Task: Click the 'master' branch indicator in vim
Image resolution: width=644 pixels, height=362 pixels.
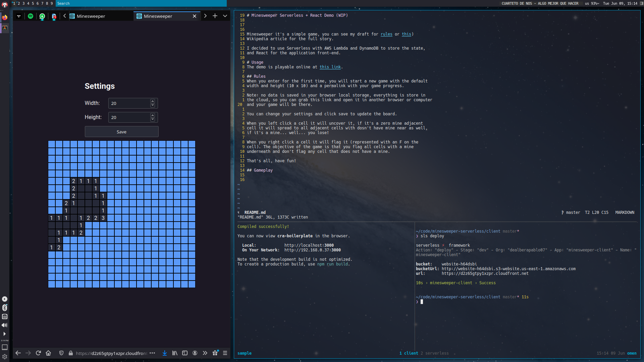Action: pos(573,213)
